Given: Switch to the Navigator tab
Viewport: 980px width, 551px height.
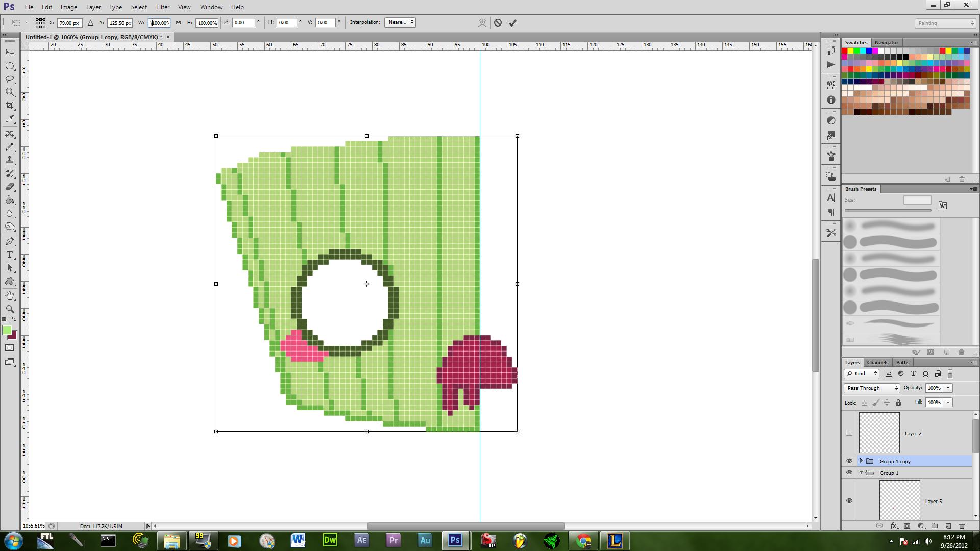Looking at the screenshot, I should [886, 42].
